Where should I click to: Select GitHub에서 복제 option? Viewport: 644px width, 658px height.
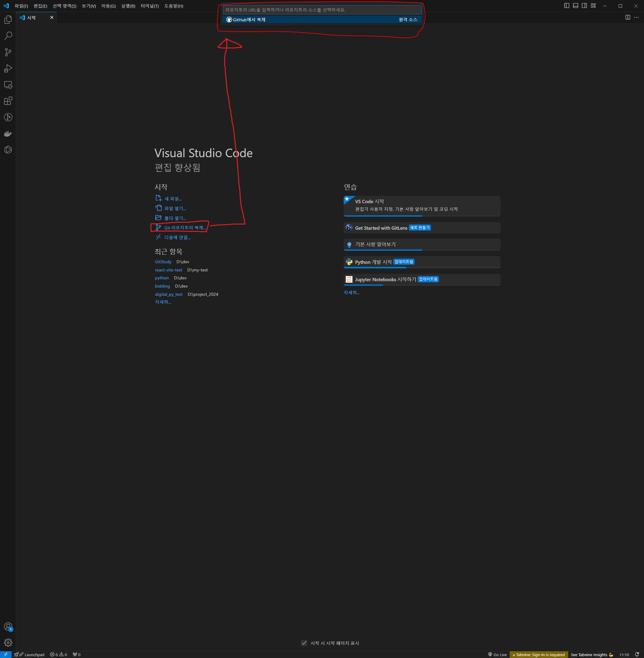point(322,19)
